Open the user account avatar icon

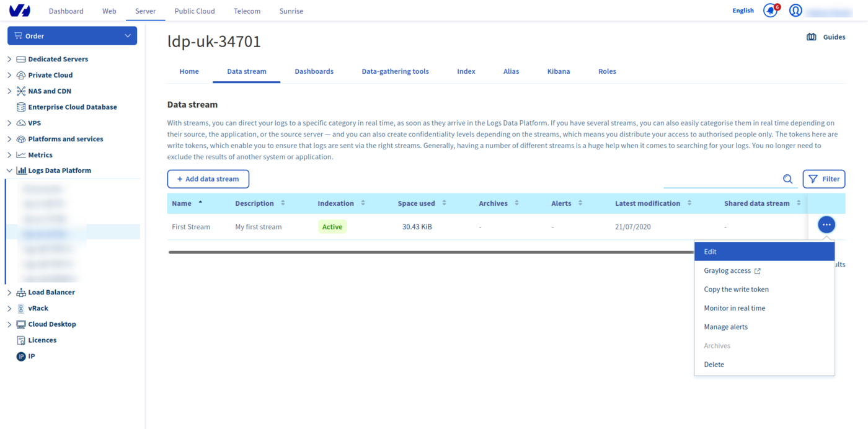point(795,11)
